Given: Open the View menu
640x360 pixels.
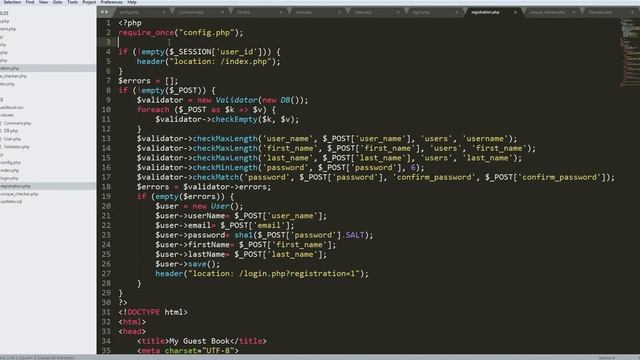Looking at the screenshot, I should pos(43,2).
